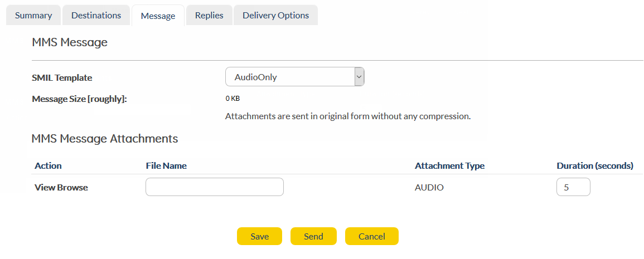Click the 0 KB message size value
The height and width of the screenshot is (259, 644).
point(233,99)
